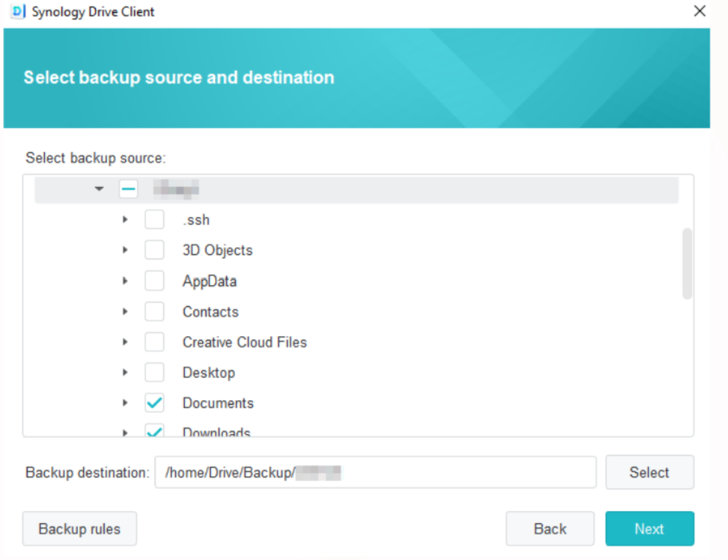The height and width of the screenshot is (560, 728).
Task: Click the Synology Drive Client title icon
Action: 17,11
